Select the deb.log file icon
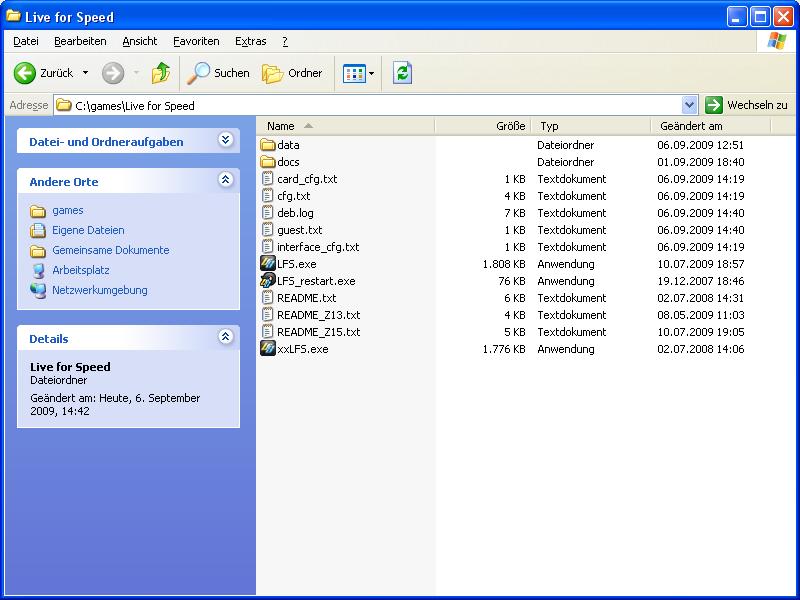Image resolution: width=800 pixels, height=600 pixels. [268, 213]
